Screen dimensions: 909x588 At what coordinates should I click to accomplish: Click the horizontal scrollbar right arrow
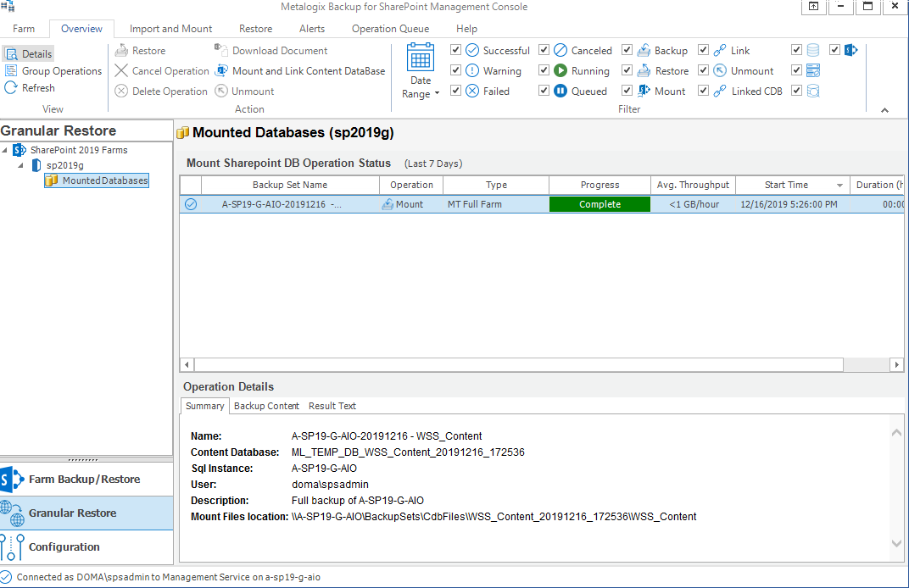coord(897,365)
